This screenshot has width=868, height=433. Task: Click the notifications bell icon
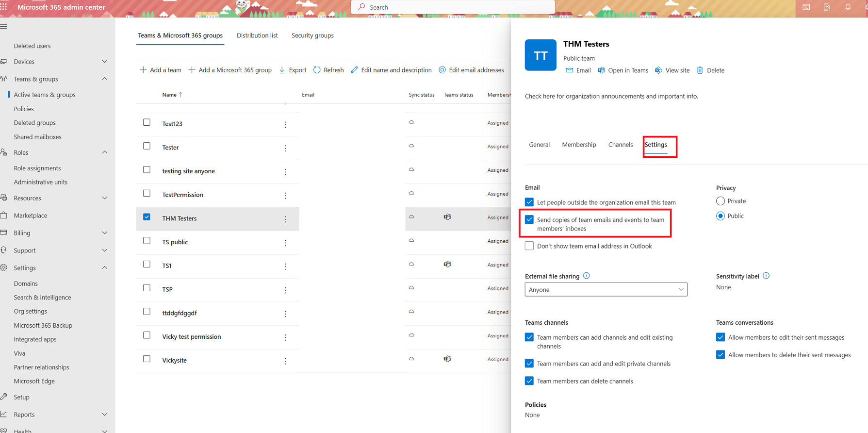(848, 7)
